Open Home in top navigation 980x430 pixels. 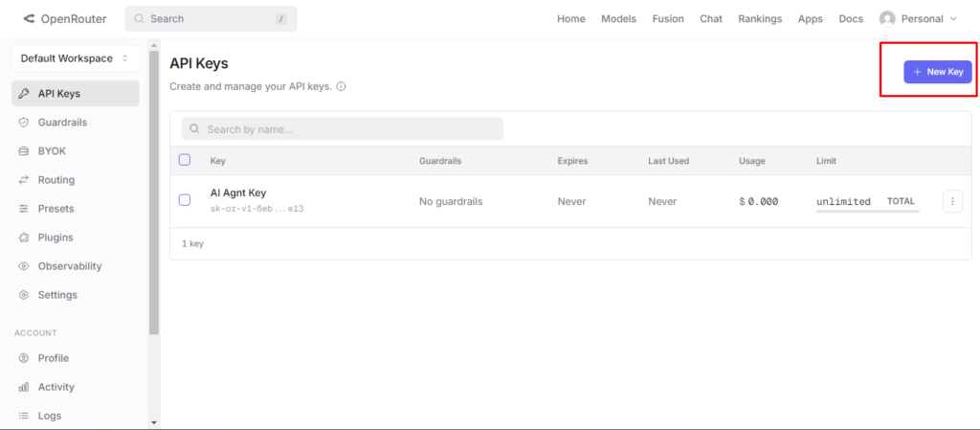click(571, 19)
